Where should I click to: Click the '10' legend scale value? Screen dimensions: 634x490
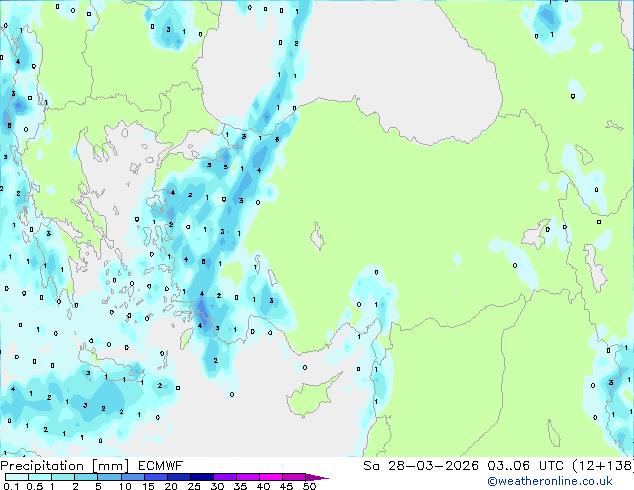[x=125, y=486]
